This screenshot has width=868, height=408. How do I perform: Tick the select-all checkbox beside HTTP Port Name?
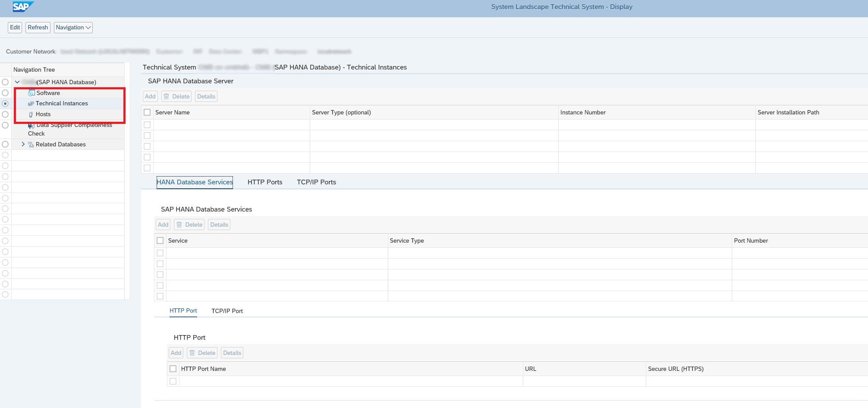(173, 369)
